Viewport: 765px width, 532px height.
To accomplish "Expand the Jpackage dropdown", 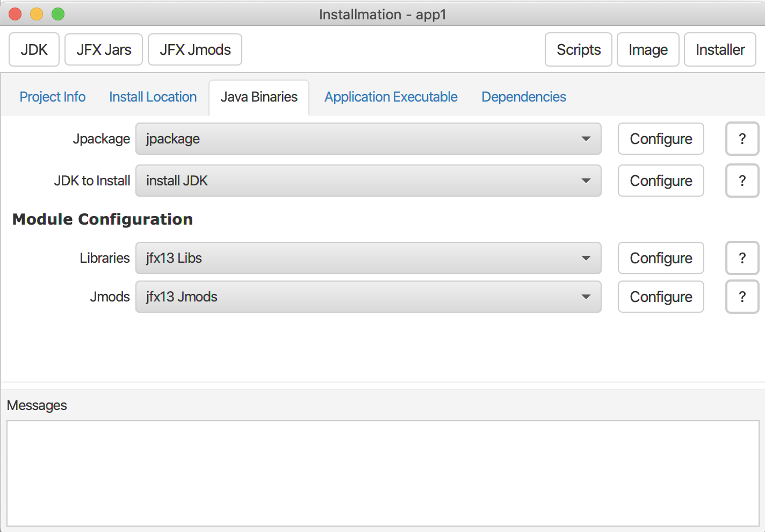I will [368, 139].
